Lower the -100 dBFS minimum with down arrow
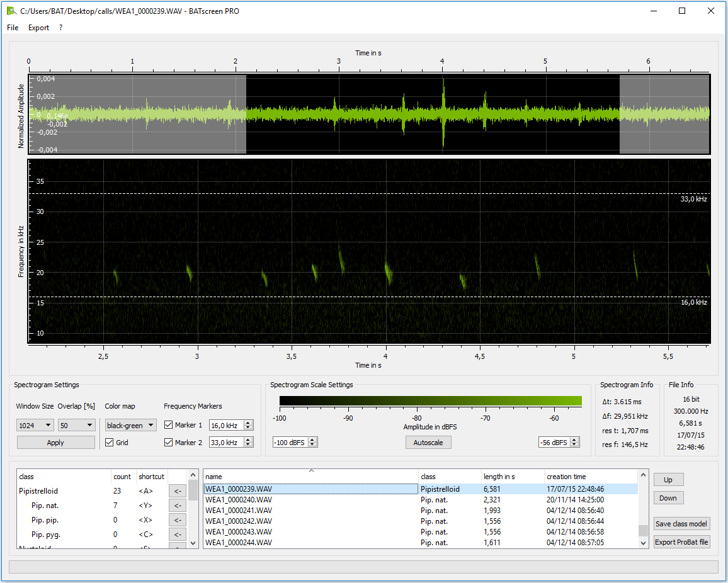The width and height of the screenshot is (728, 583). point(313,444)
